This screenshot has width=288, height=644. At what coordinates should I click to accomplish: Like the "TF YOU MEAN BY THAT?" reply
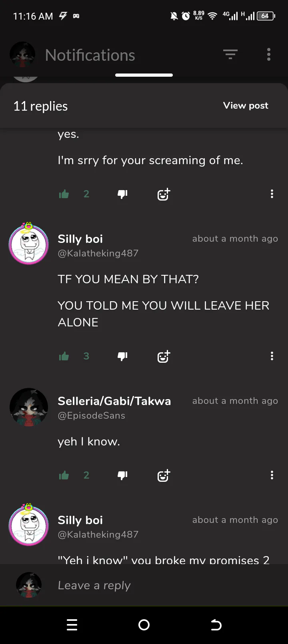pyautogui.click(x=64, y=356)
